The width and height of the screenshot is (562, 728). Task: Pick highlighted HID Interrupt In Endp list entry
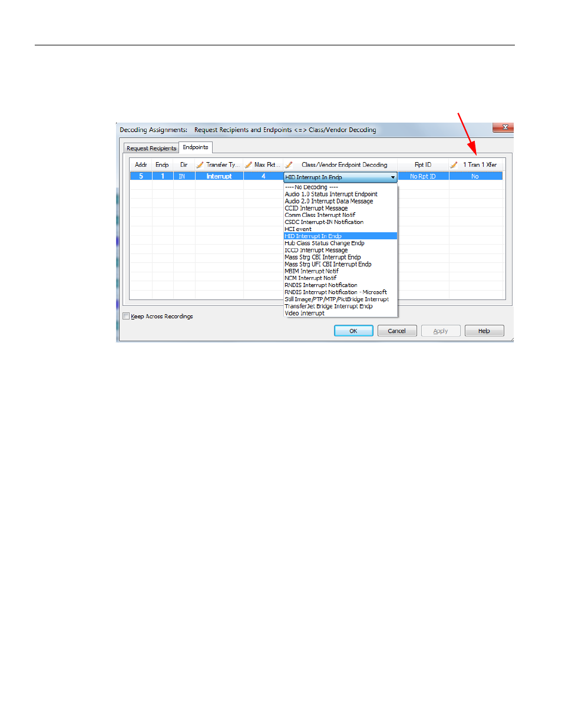click(340, 236)
